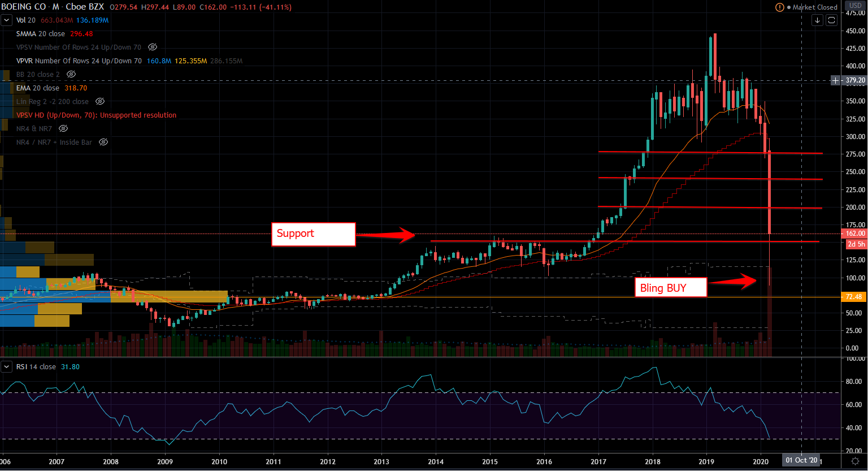Click the 72.48 price axis label

854,297
